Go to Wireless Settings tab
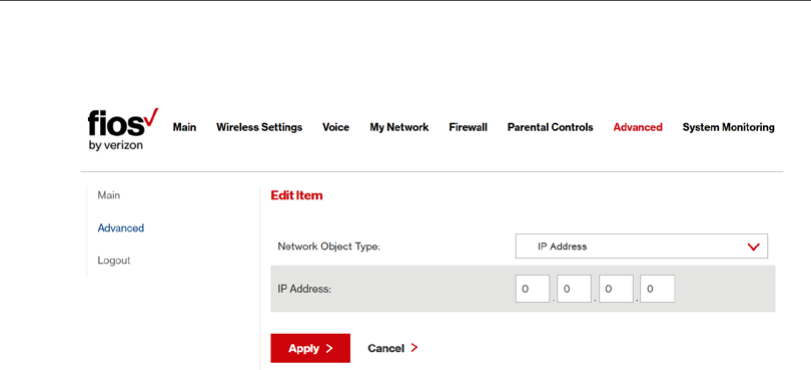Viewport: 811px width, 370px height. coord(259,127)
